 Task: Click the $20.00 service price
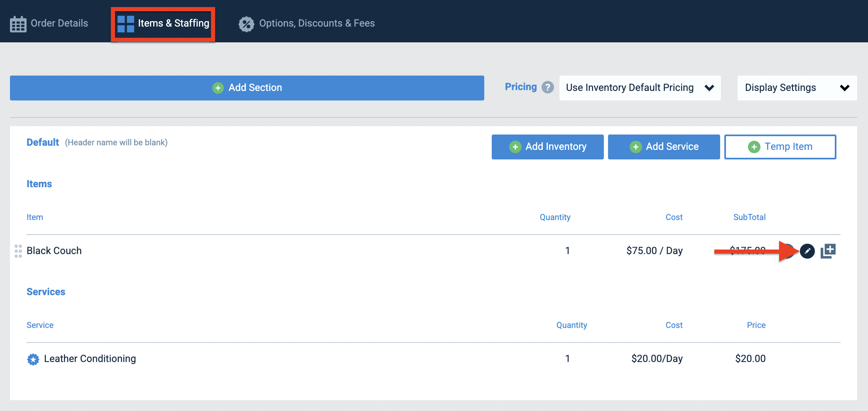pos(750,359)
